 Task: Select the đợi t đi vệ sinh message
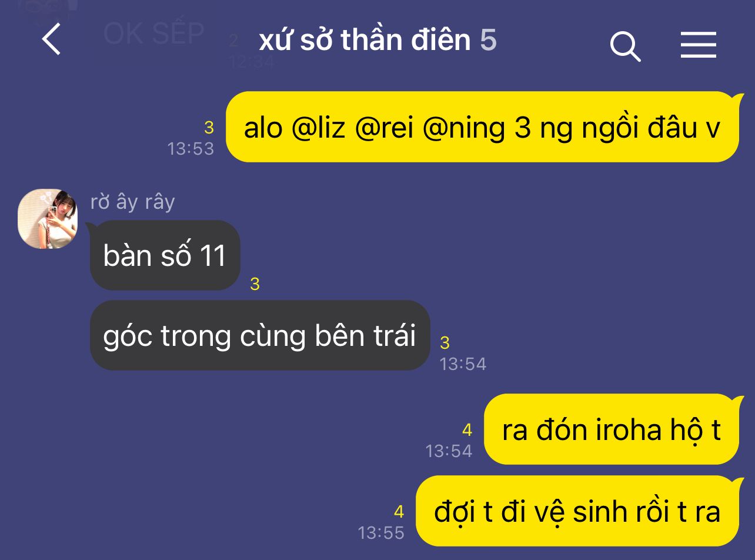coord(577,511)
